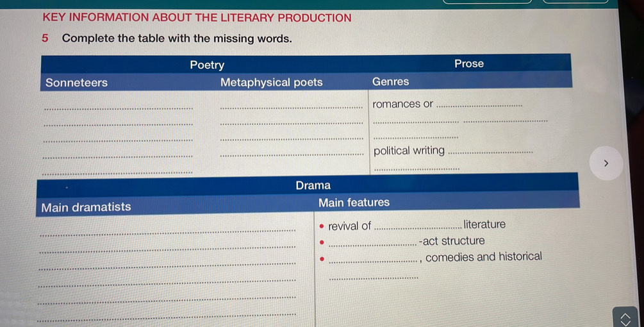Viewport: 644px width, 327px height.
Task: Select the Prose table header
Action: 468,63
